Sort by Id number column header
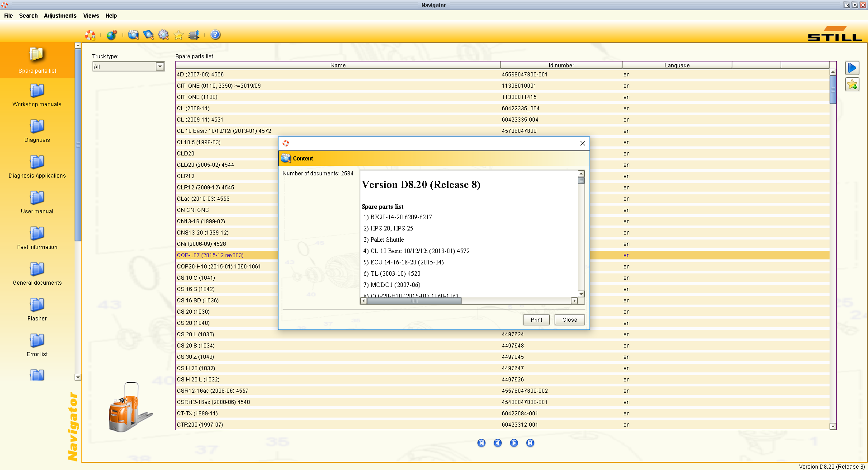Screen dimensions: 868x470 coord(561,65)
